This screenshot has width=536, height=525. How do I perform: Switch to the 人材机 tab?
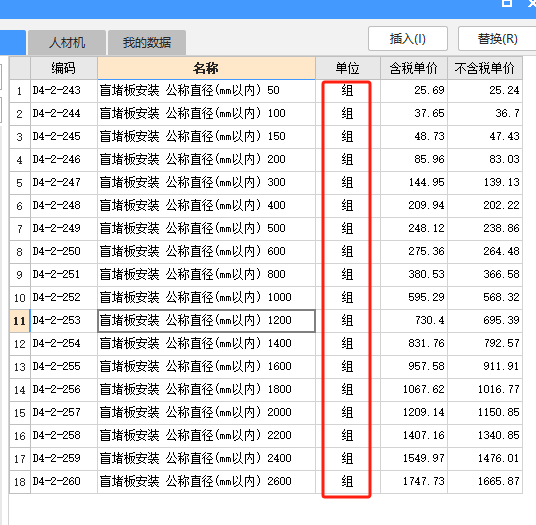[x=67, y=42]
